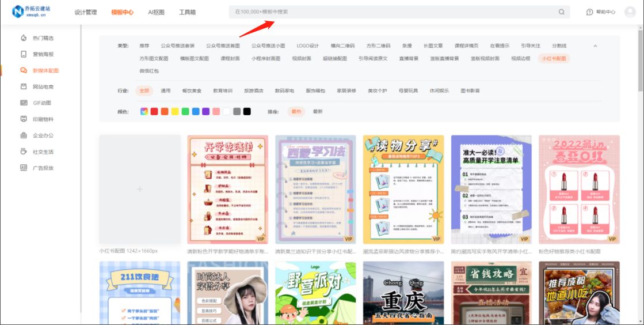Select 热门精选 flame icon in sidebar
The width and height of the screenshot is (644, 325).
(x=24, y=38)
